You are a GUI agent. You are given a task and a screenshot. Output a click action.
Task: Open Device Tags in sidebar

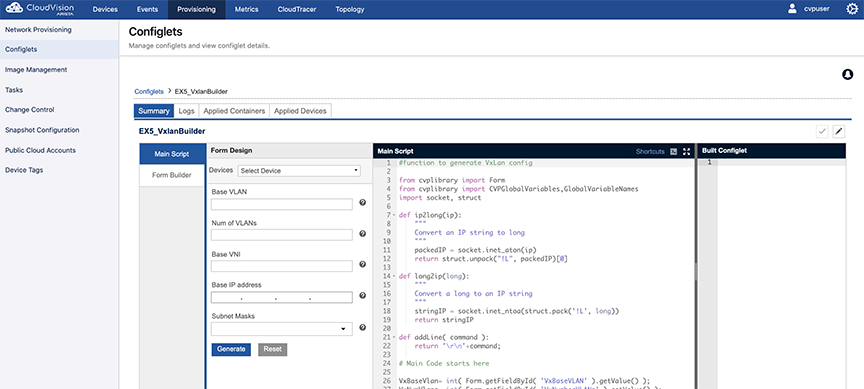pyautogui.click(x=60, y=170)
